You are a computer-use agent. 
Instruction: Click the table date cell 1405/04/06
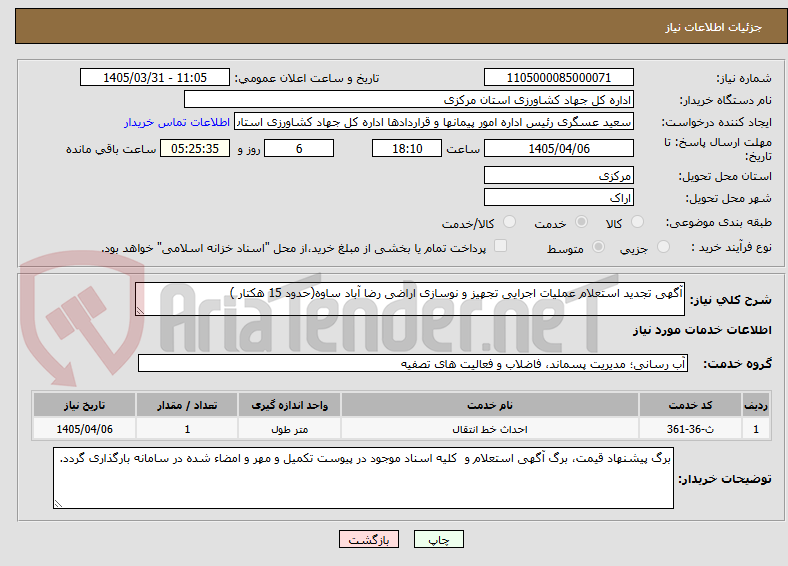[84, 429]
